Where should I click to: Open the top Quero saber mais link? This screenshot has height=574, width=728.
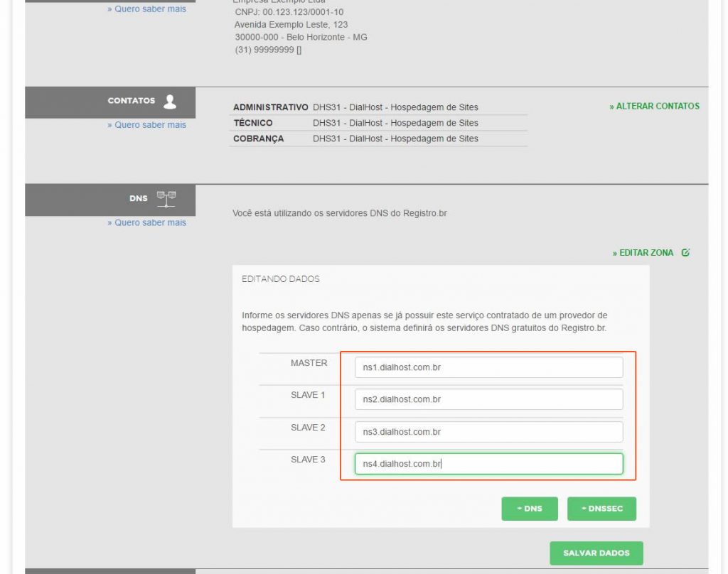point(146,9)
